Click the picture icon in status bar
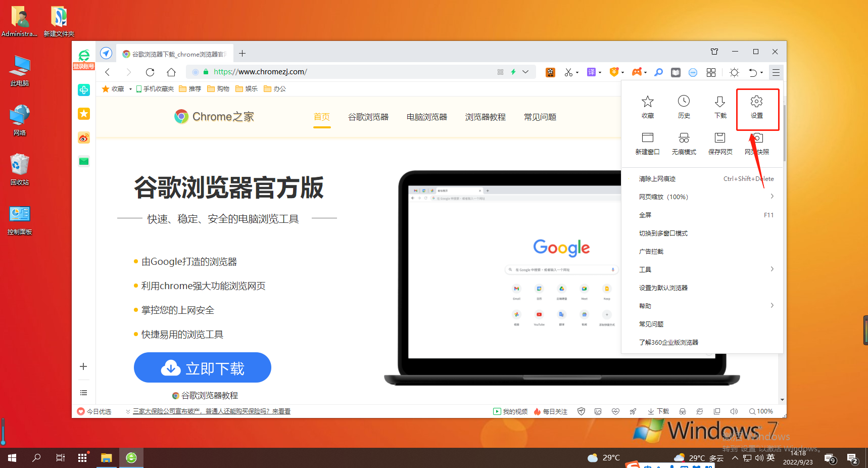The image size is (868, 468). tap(598, 411)
